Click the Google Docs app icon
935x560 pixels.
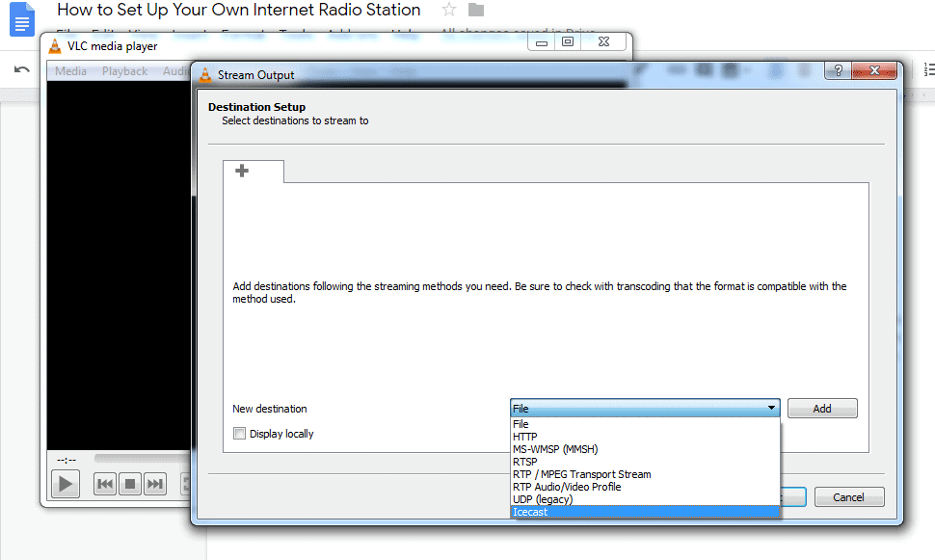(20, 19)
